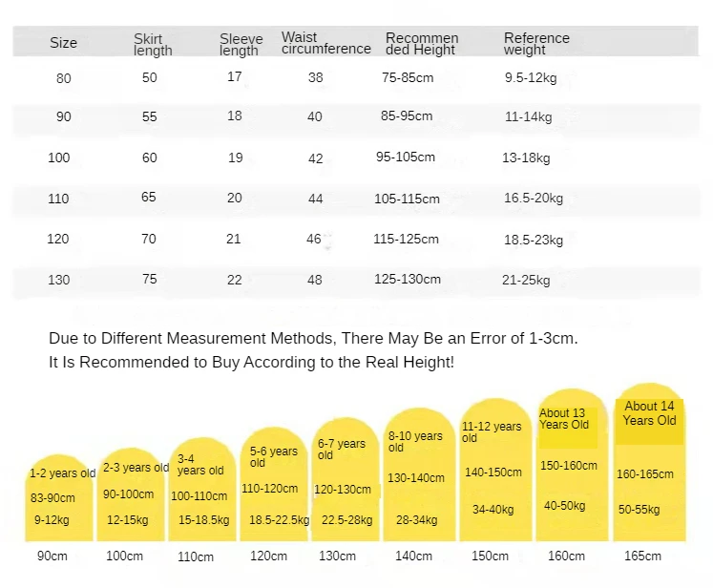Select the size 80 row label
The height and width of the screenshot is (588, 713).
[x=63, y=78]
